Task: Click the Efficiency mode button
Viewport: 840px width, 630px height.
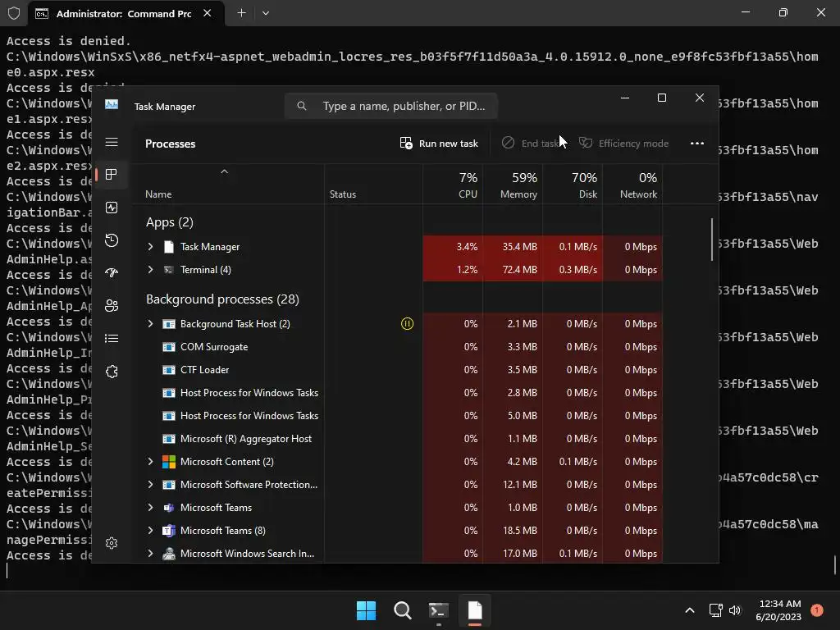Action: [x=623, y=143]
